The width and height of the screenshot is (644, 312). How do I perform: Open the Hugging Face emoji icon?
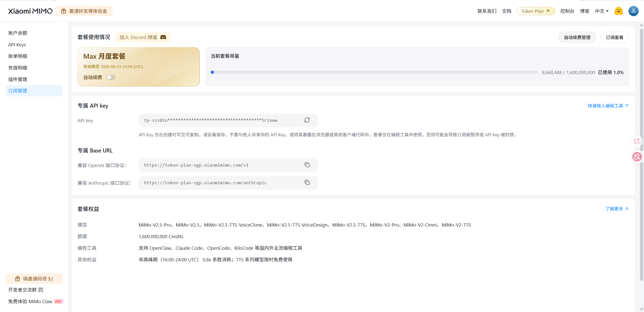(619, 11)
